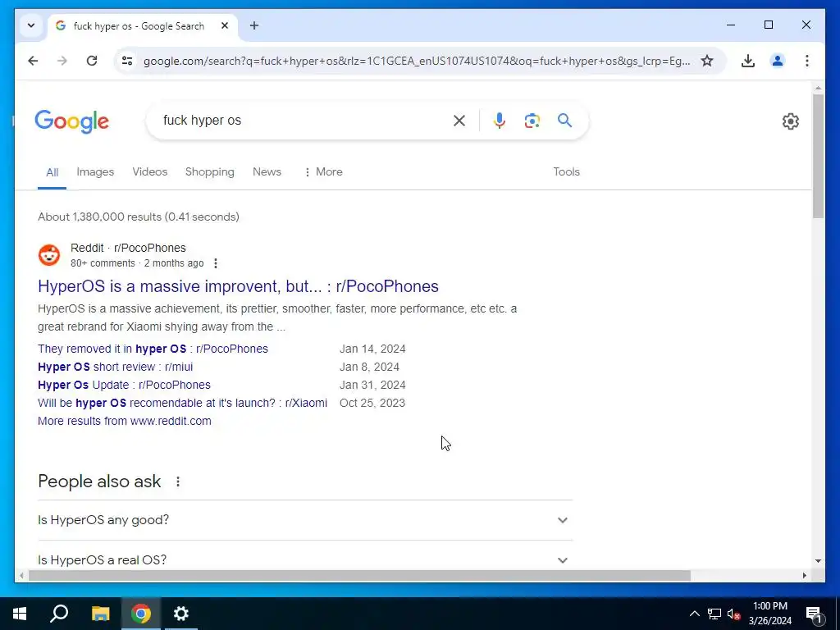Switch to Images results
This screenshot has height=630, width=840.
[95, 172]
